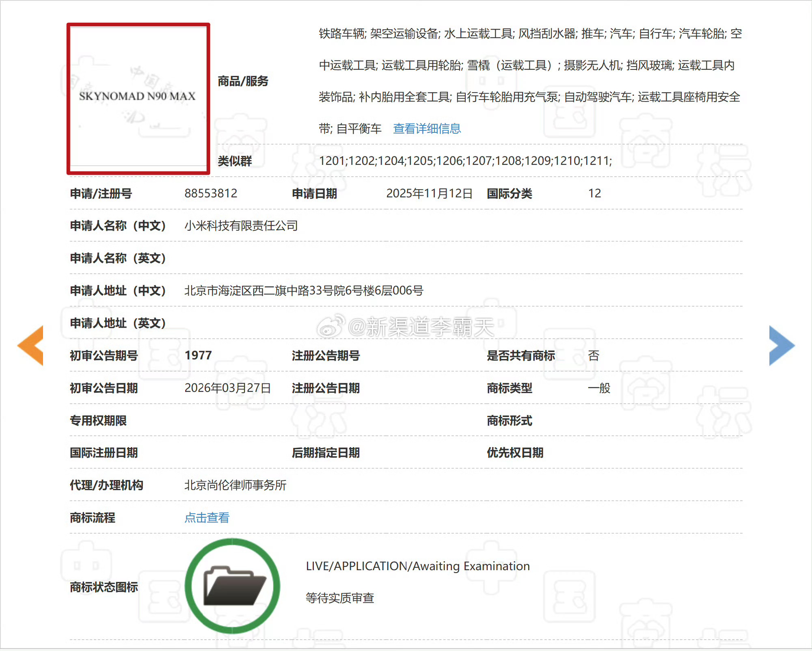Click the 类似群 label
The image size is (812, 651).
coord(235,161)
